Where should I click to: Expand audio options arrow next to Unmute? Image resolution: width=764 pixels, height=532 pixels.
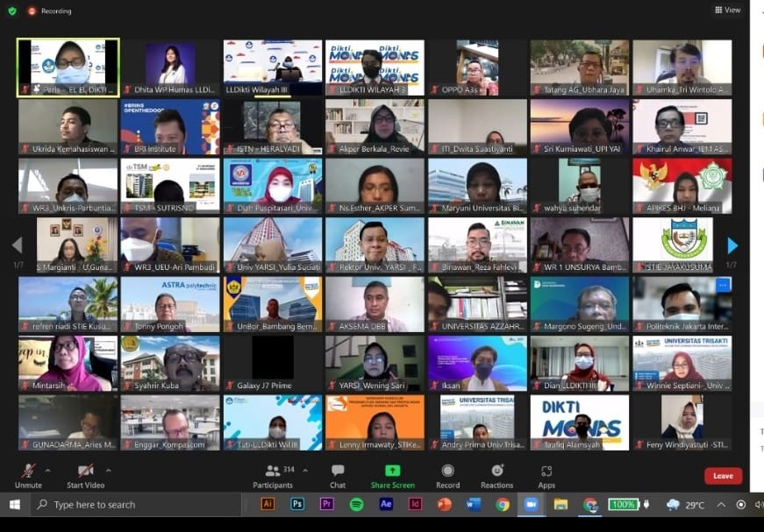click(47, 471)
